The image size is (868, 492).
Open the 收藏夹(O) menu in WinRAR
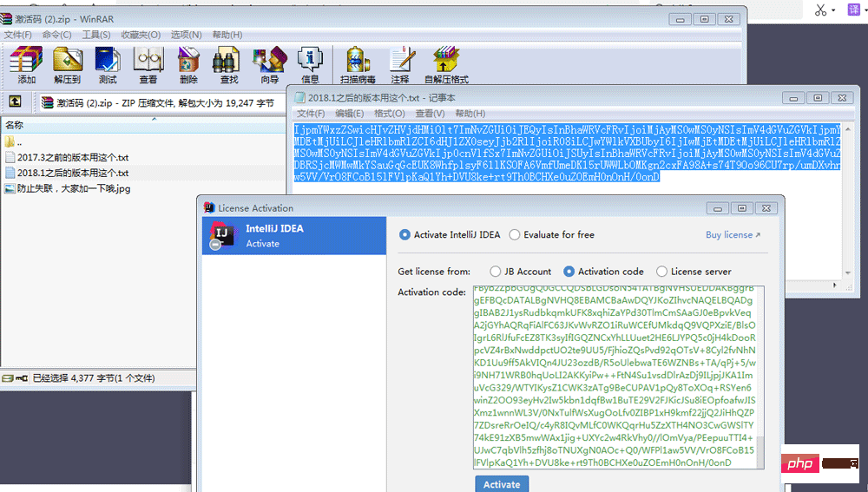[x=141, y=35]
